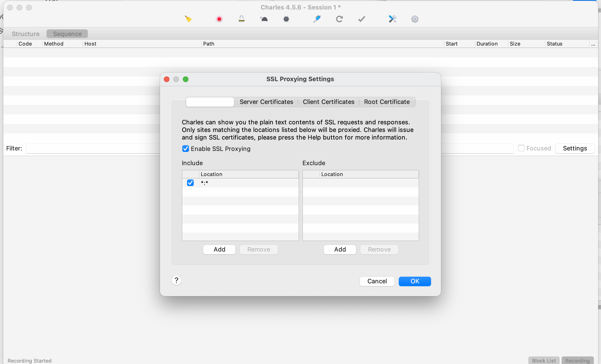Click Add under the Include list
The width and height of the screenshot is (601, 364).
(x=219, y=249)
